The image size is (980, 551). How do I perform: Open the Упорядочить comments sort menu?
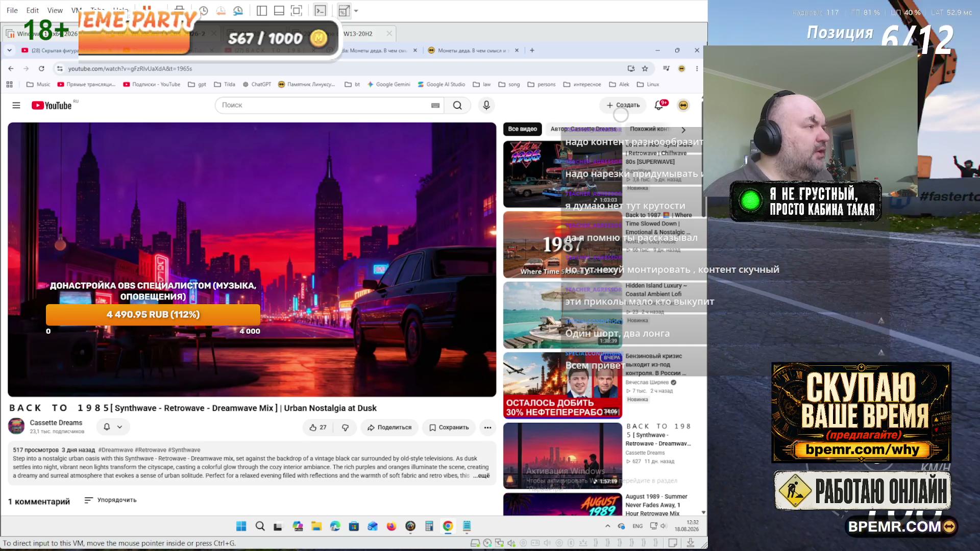111,500
